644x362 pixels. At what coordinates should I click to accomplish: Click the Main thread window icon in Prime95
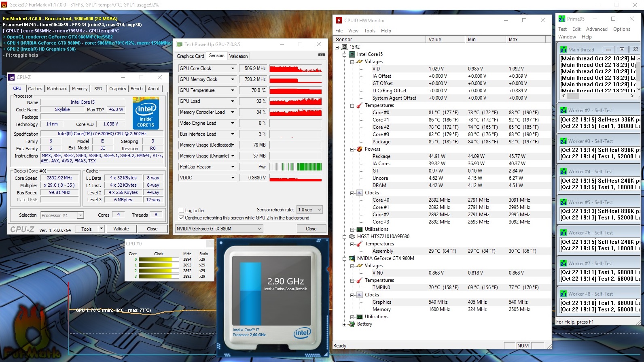[563, 49]
